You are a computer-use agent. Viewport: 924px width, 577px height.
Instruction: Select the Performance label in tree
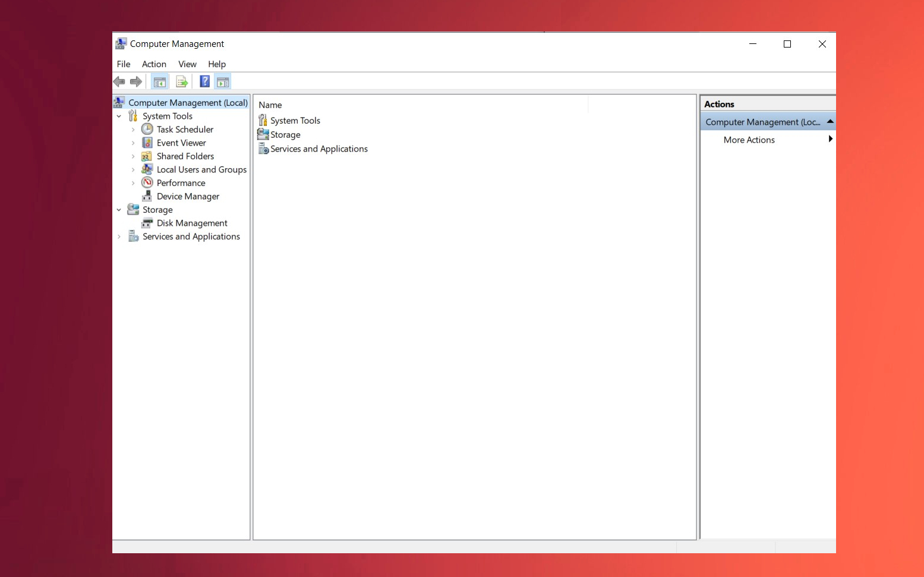coord(181,183)
